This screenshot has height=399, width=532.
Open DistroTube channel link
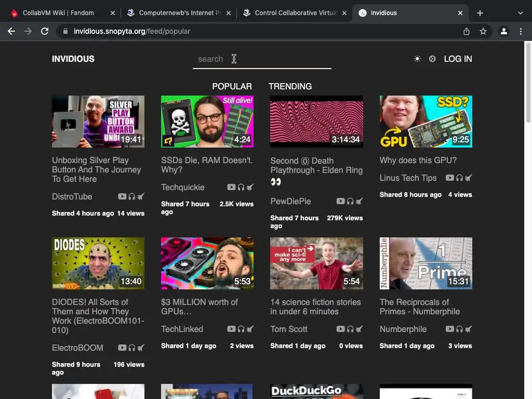point(72,196)
